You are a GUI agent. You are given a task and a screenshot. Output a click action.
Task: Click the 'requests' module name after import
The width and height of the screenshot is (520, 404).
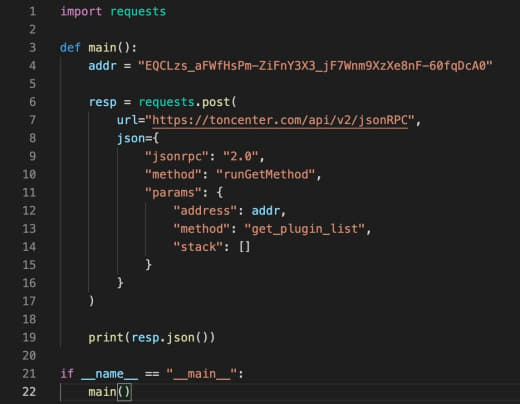click(x=138, y=12)
